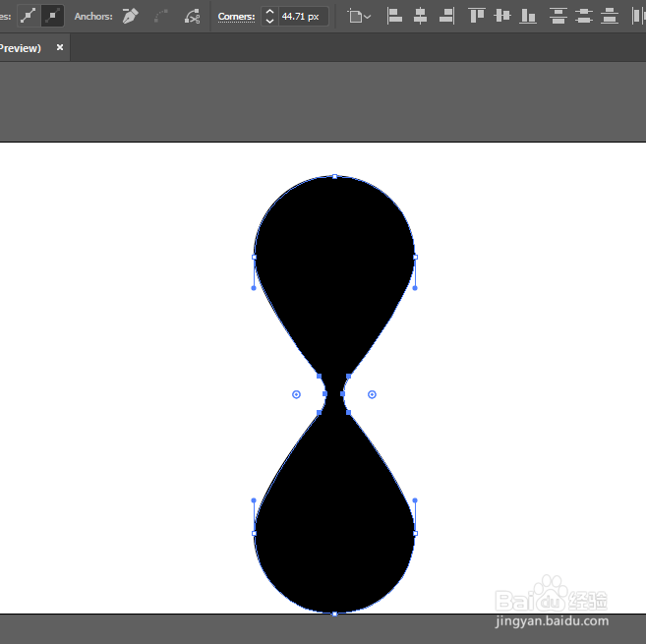Click the connect selected end points icon
Screen dimensions: 646x644
click(161, 16)
